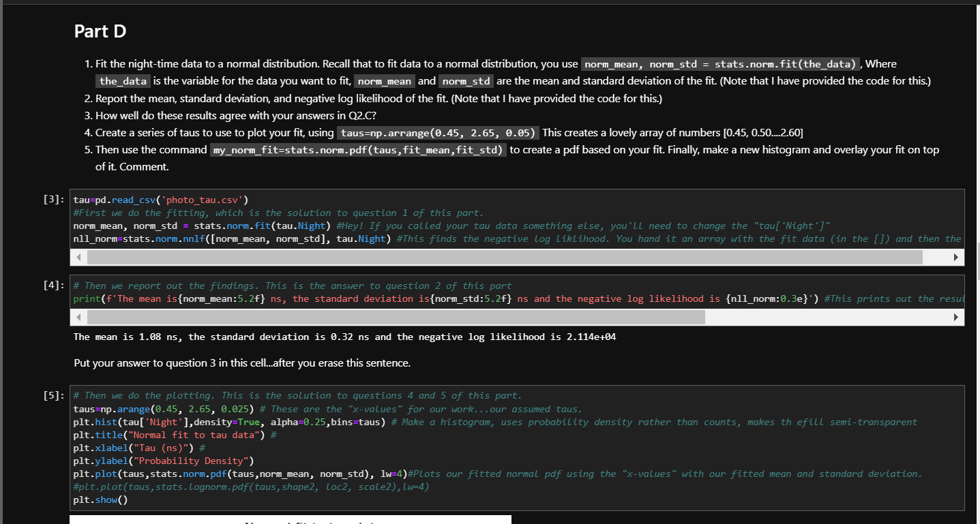Image resolution: width=980 pixels, height=524 pixels.
Task: Click the inline code 'taus=np.arrange(0.45, 2.65, 0.05)'
Action: [x=436, y=132]
